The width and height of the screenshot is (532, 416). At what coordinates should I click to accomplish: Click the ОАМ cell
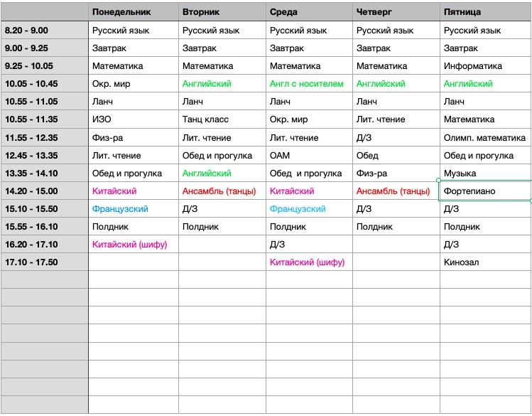(x=309, y=156)
